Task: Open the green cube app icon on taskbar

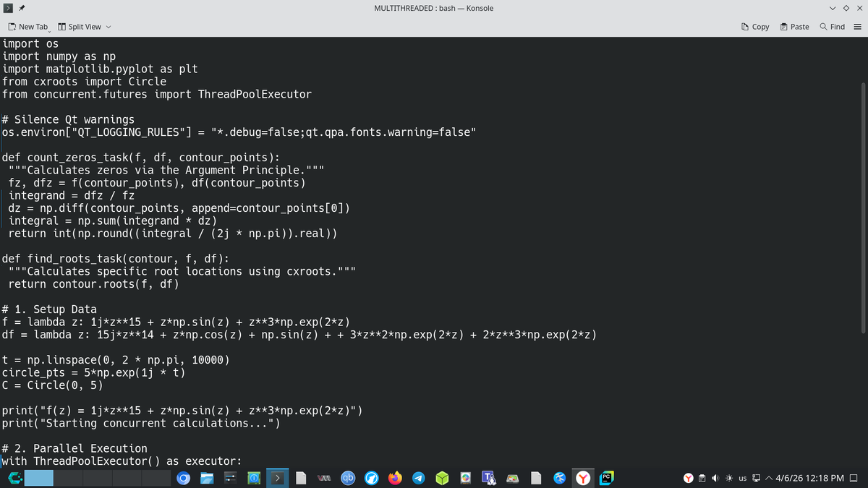Action: coord(442,478)
